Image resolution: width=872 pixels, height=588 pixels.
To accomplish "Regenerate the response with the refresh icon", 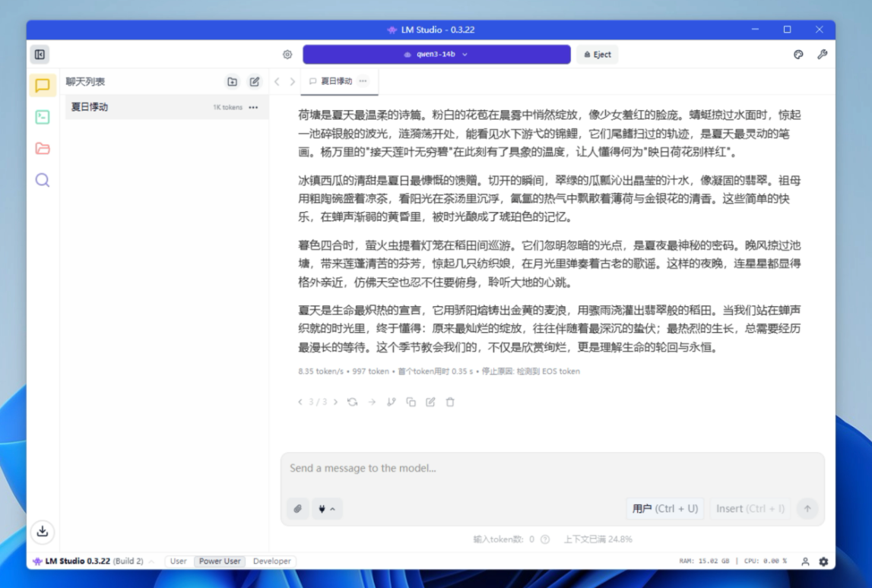I will click(x=352, y=402).
